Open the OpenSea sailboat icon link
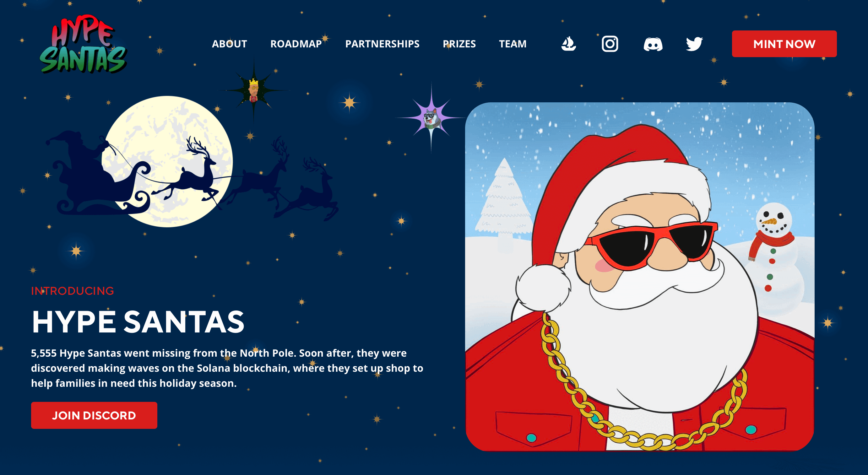Viewport: 868px width, 475px height. click(568, 44)
